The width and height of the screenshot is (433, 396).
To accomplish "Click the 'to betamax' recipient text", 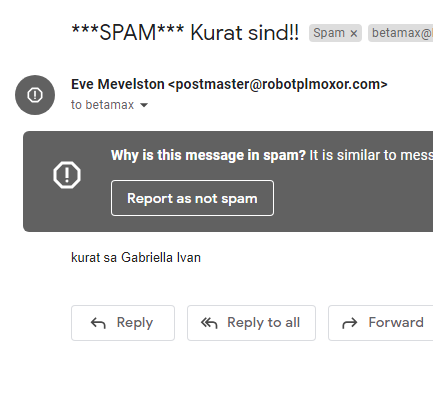I will pos(102,105).
